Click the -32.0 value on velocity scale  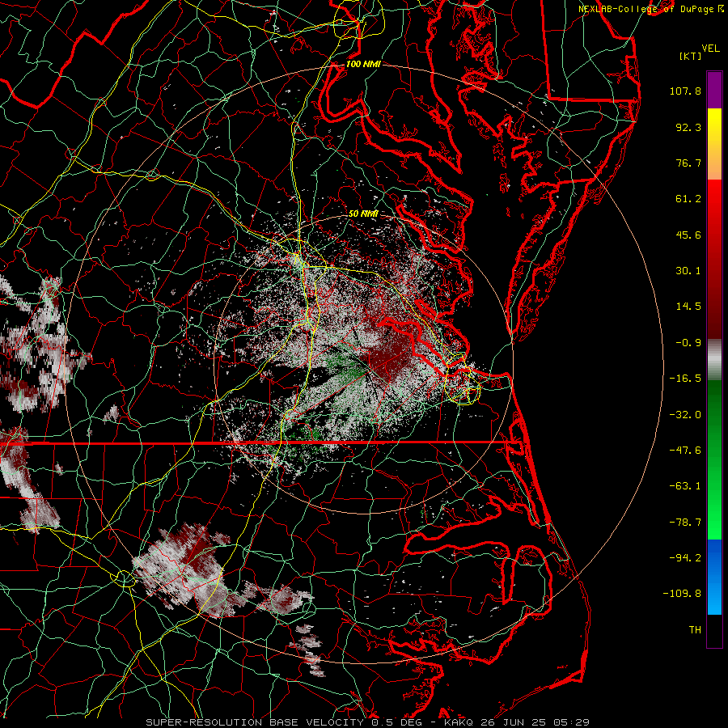685,415
